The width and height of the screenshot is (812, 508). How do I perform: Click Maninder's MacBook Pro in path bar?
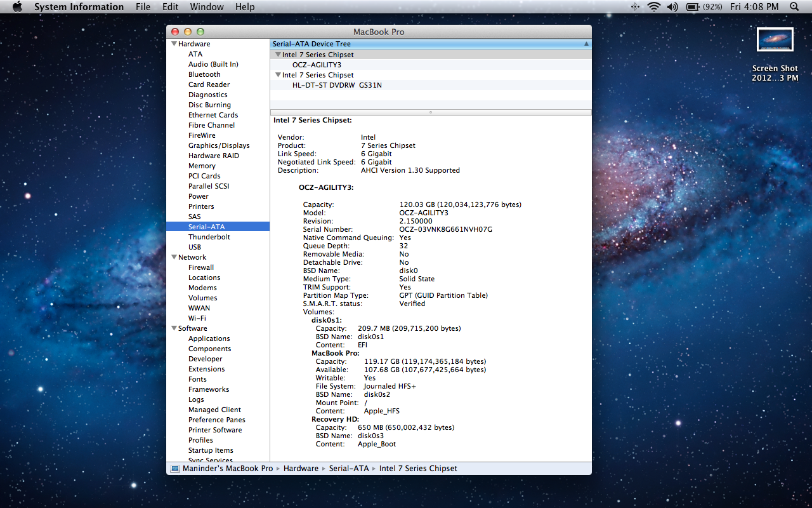coord(228,469)
